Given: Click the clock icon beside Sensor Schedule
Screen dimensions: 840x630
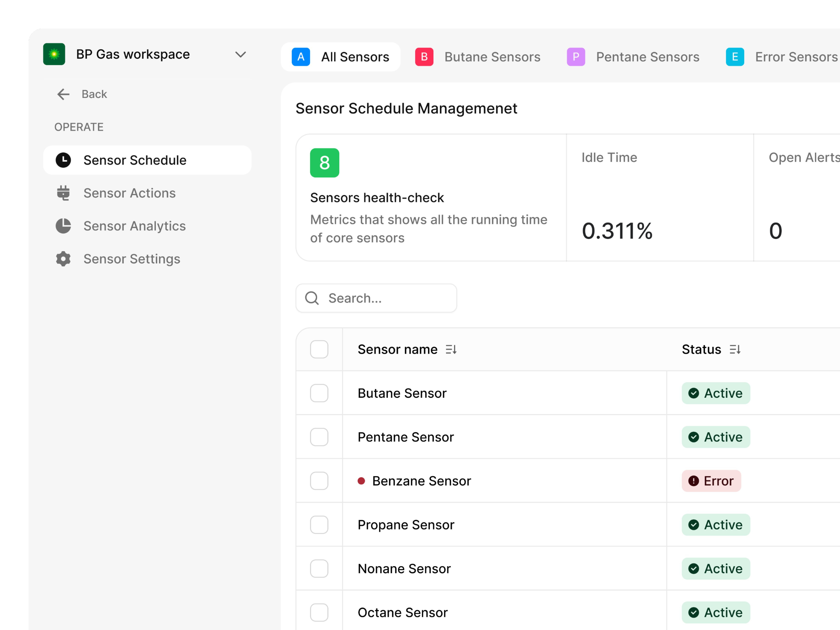Looking at the screenshot, I should click(x=63, y=160).
